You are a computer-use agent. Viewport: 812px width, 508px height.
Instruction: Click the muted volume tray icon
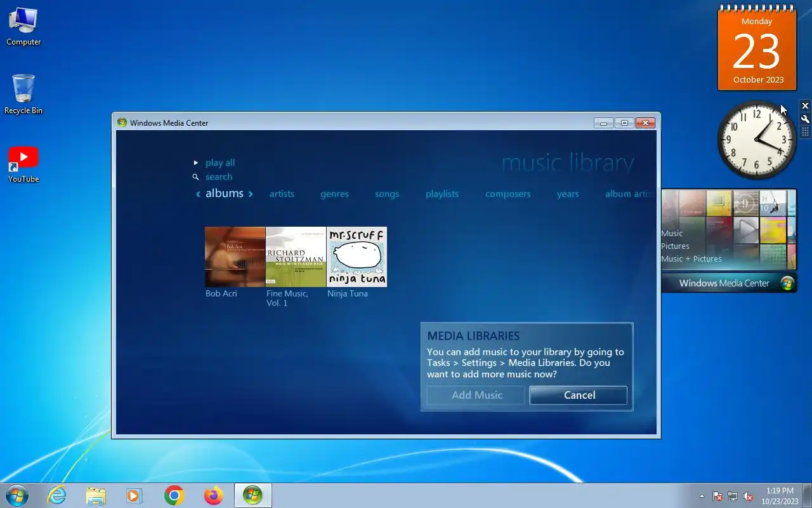pyautogui.click(x=748, y=496)
